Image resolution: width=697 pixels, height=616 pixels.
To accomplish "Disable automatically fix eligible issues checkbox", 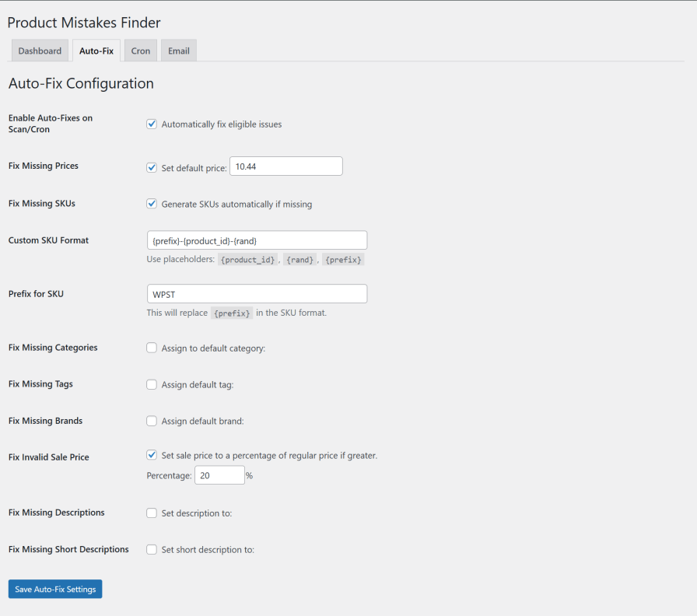I will click(x=152, y=124).
